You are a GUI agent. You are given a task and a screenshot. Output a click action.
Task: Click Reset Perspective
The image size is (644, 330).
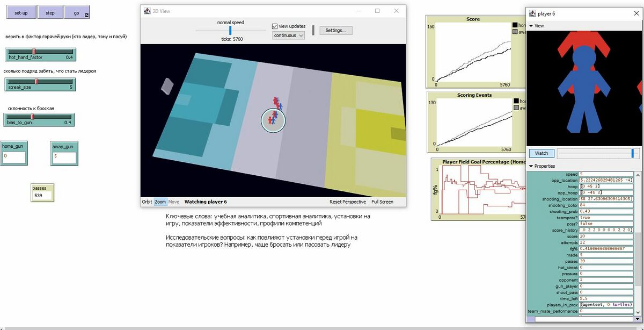point(347,202)
